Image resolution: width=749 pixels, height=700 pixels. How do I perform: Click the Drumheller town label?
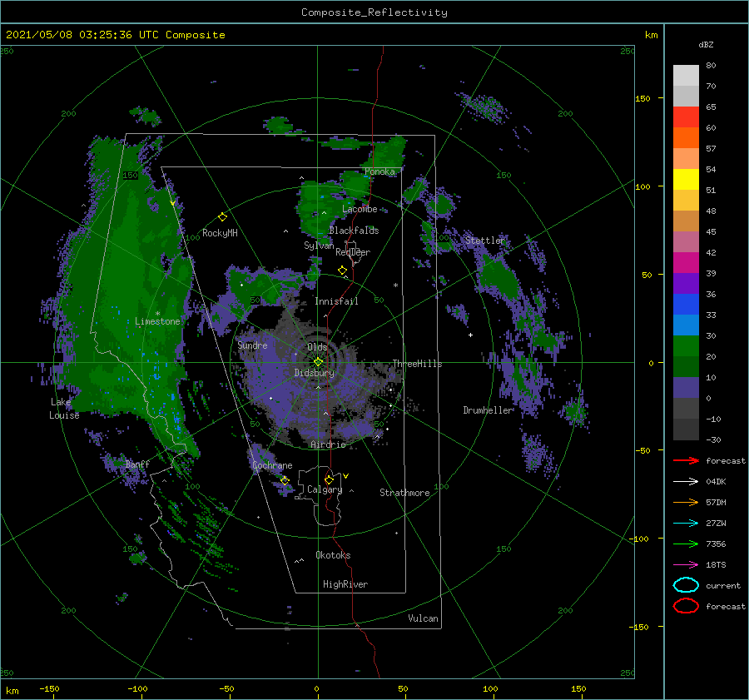click(488, 410)
